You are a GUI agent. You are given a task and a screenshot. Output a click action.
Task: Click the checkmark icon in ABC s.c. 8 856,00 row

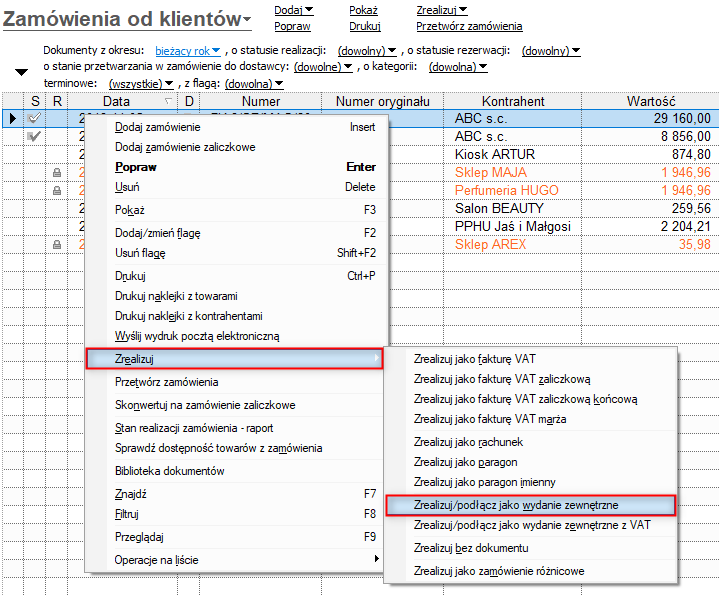(x=34, y=136)
